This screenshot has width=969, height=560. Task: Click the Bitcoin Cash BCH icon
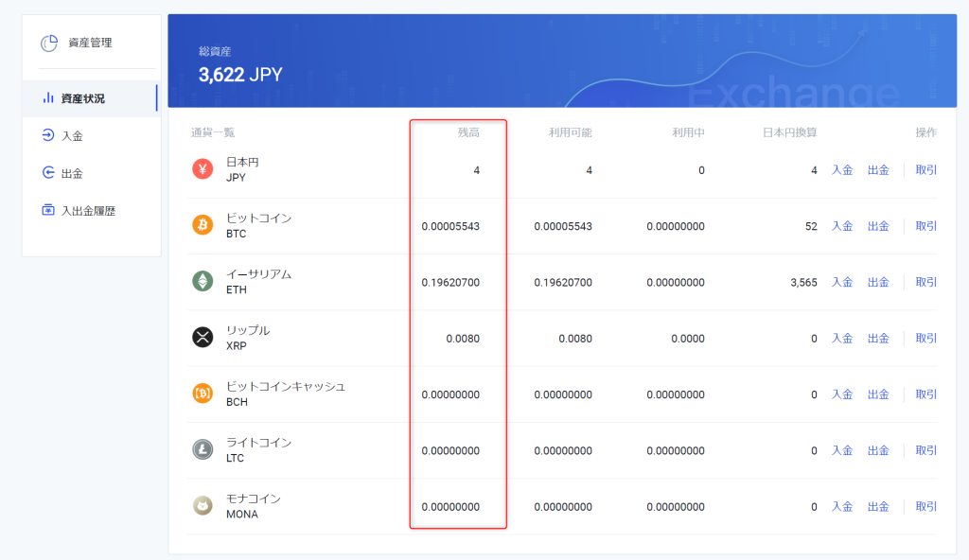(x=203, y=394)
